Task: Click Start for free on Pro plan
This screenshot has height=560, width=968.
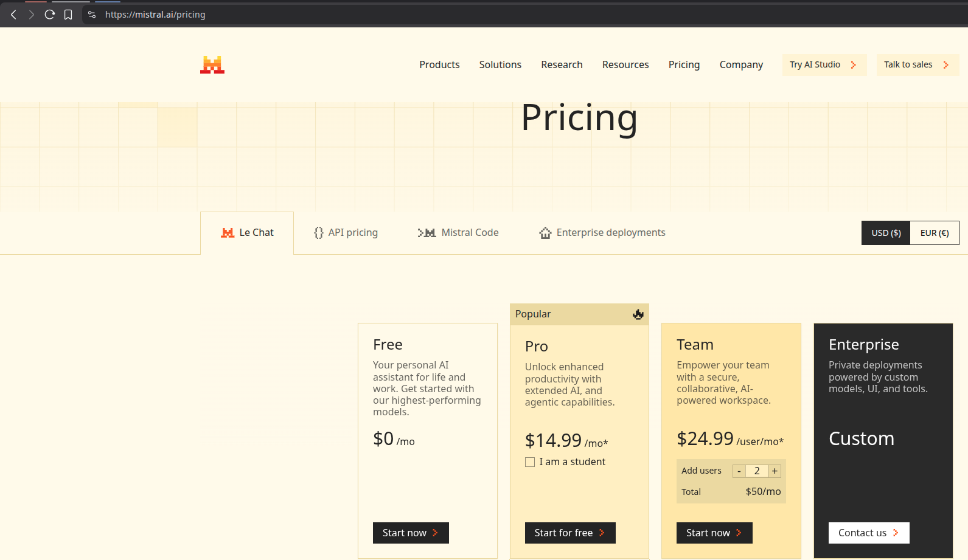Action: pyautogui.click(x=570, y=533)
